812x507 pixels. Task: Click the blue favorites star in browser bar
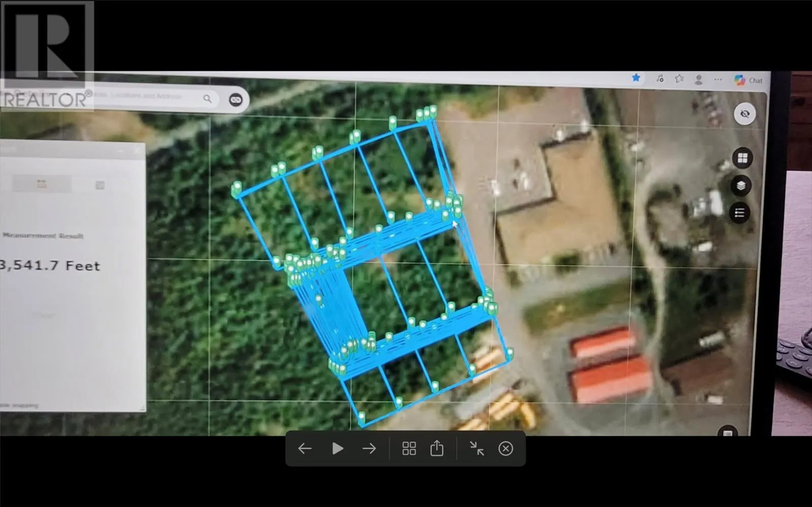click(x=636, y=78)
